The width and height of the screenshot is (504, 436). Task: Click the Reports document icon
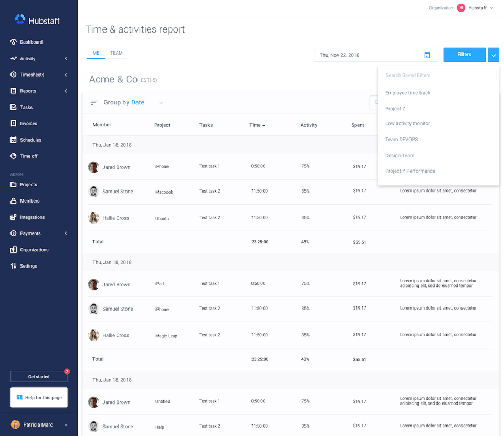coord(14,91)
